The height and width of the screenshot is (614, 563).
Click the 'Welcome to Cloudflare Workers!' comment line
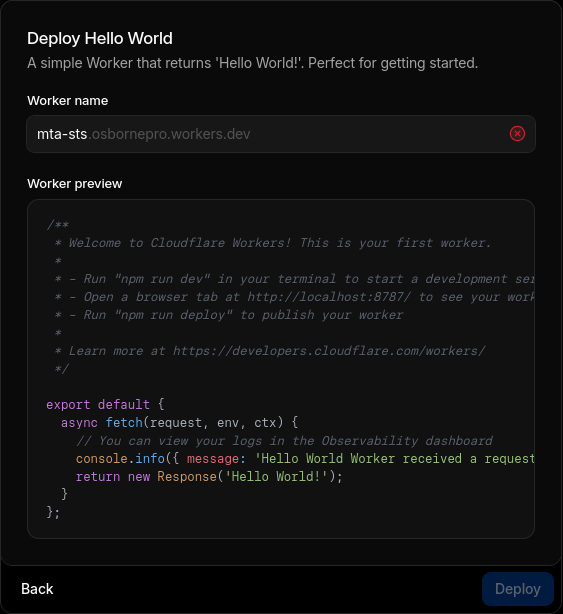pyautogui.click(x=272, y=243)
